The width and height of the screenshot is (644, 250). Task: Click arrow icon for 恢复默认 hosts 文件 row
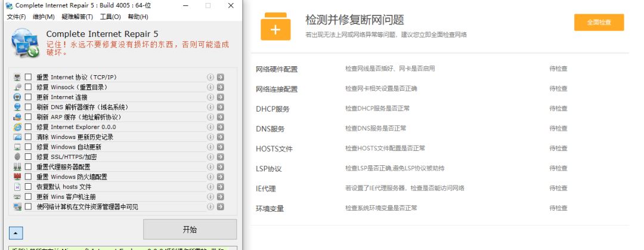(x=221, y=187)
